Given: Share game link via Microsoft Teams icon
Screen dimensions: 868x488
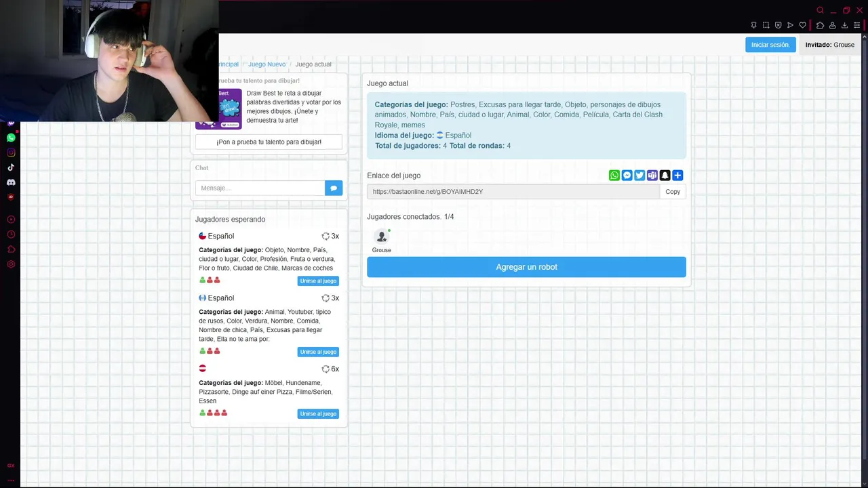Looking at the screenshot, I should [x=652, y=176].
